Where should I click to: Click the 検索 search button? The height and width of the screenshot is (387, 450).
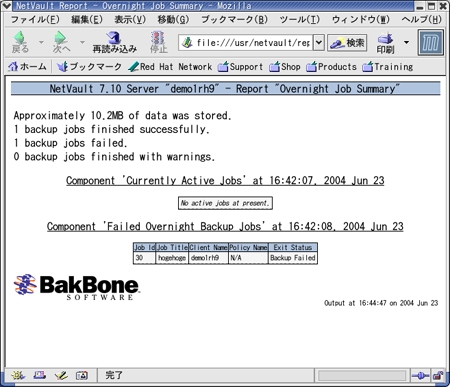point(347,43)
